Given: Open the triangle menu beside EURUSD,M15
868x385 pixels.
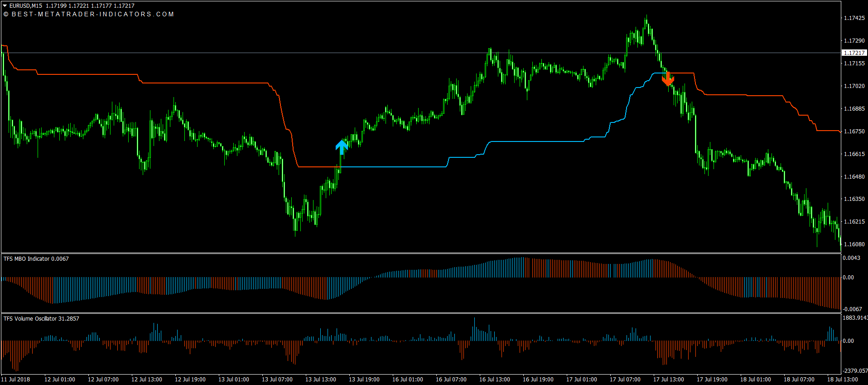Looking at the screenshot, I should (x=5, y=6).
